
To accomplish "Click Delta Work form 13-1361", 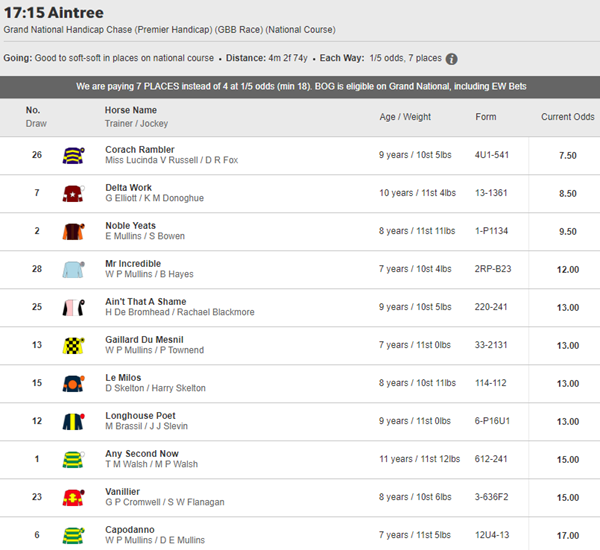I will click(491, 193).
